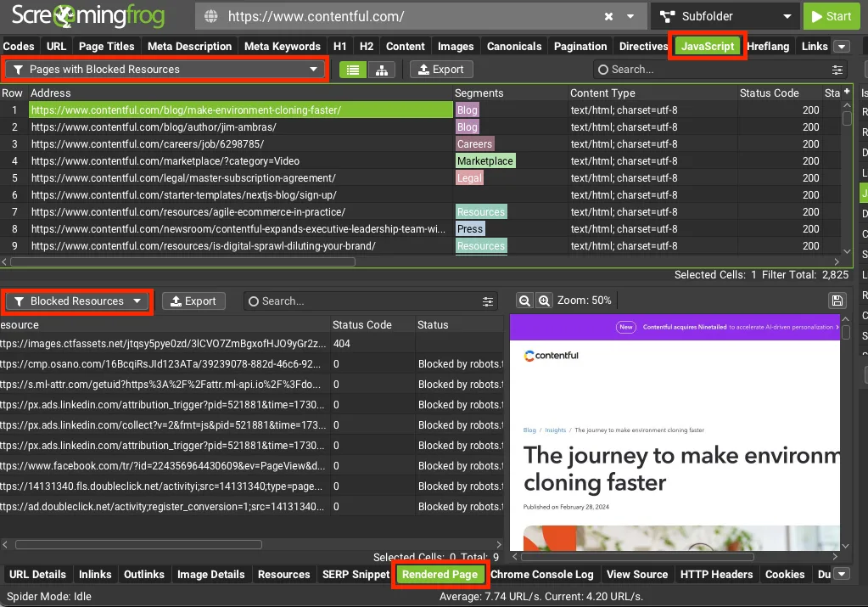Open top search filter options icon
The width and height of the screenshot is (868, 607).
tap(837, 70)
